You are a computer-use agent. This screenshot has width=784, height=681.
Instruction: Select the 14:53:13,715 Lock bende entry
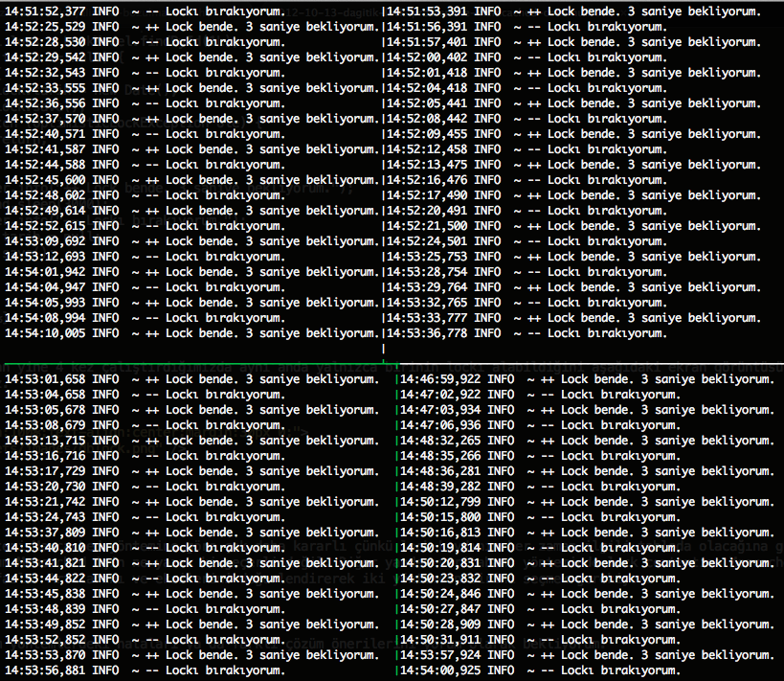(x=192, y=441)
